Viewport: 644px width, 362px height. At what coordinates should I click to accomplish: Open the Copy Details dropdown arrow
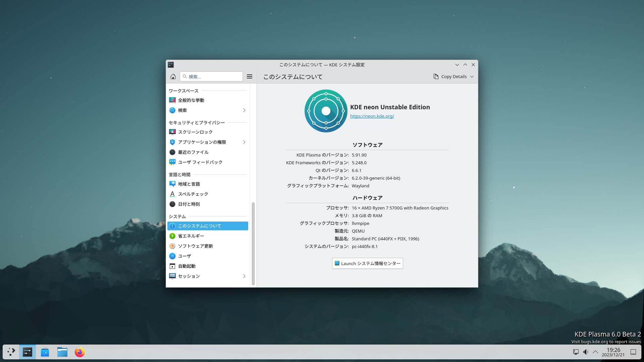pyautogui.click(x=472, y=77)
